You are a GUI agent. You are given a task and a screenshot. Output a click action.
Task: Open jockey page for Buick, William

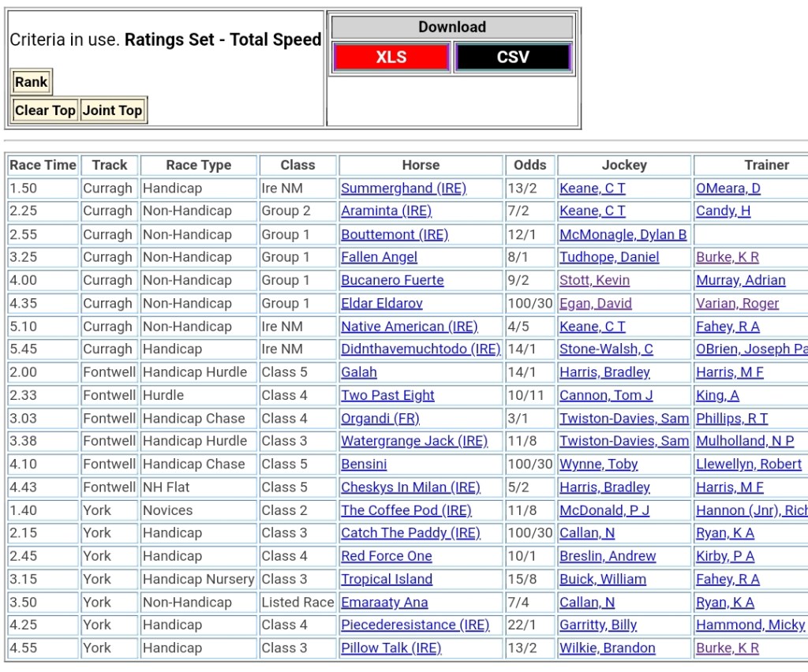[x=603, y=579]
